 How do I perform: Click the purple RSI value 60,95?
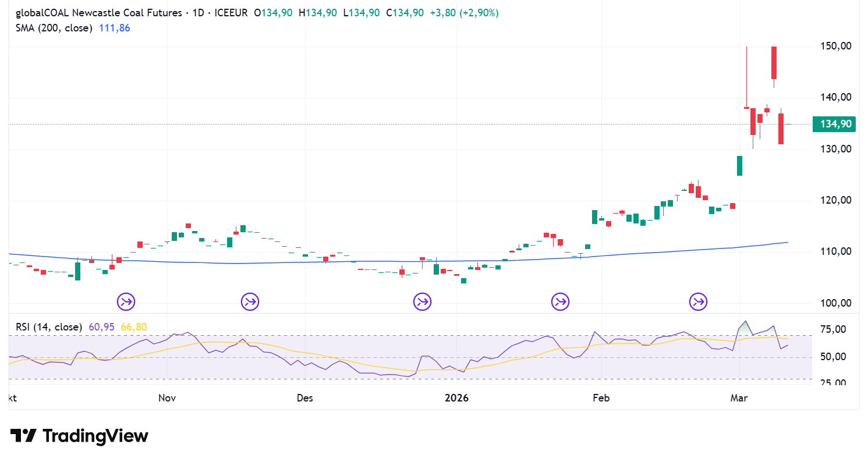click(x=102, y=327)
